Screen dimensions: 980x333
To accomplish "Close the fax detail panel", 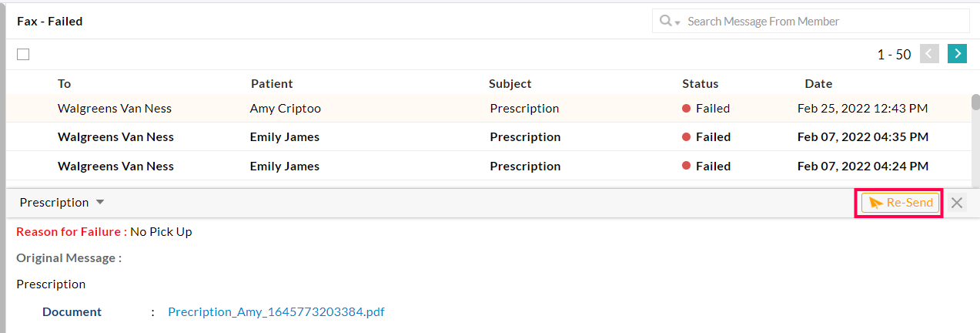I will (x=957, y=203).
